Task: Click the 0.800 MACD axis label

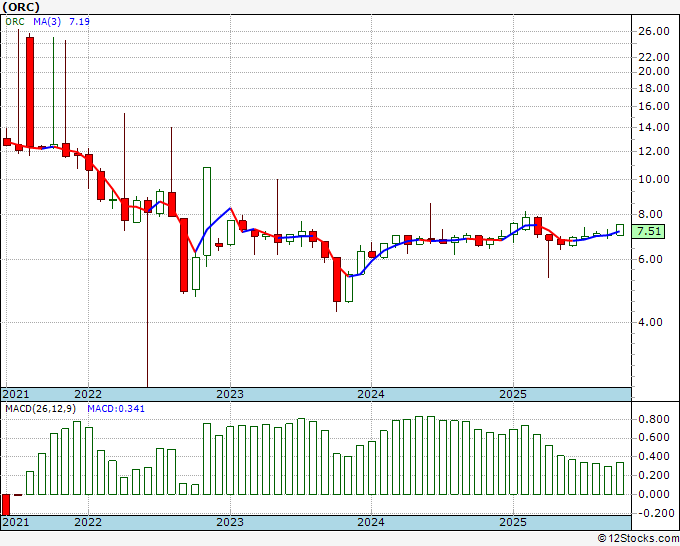Action: point(654,419)
